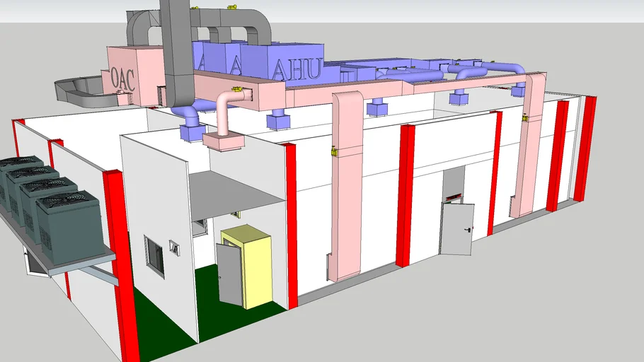This screenshot has height=362, width=644.
Task: Click the louver vent above the right door
Action: [452, 193]
